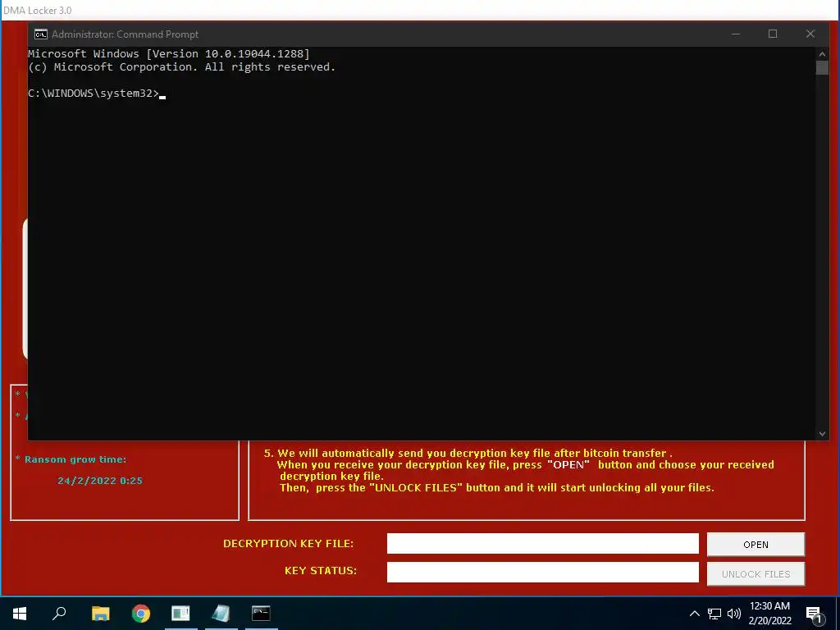
Task: Open the Windows Start menu
Action: pyautogui.click(x=20, y=614)
